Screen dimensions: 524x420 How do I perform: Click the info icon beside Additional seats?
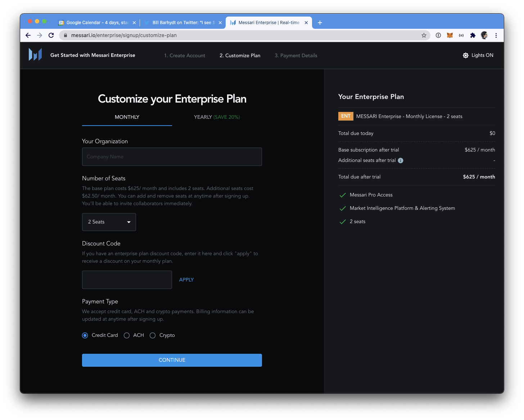coord(401,161)
